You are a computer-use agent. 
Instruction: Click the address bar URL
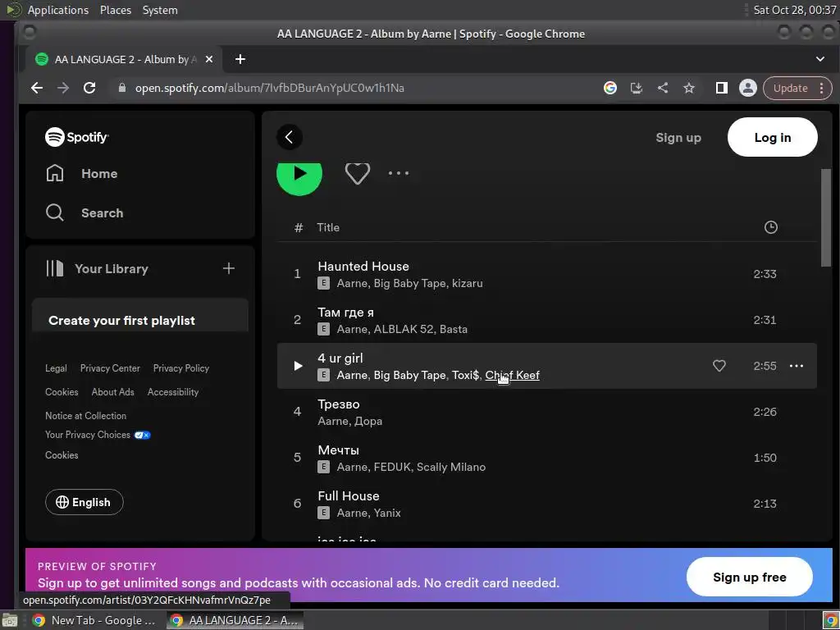(269, 88)
